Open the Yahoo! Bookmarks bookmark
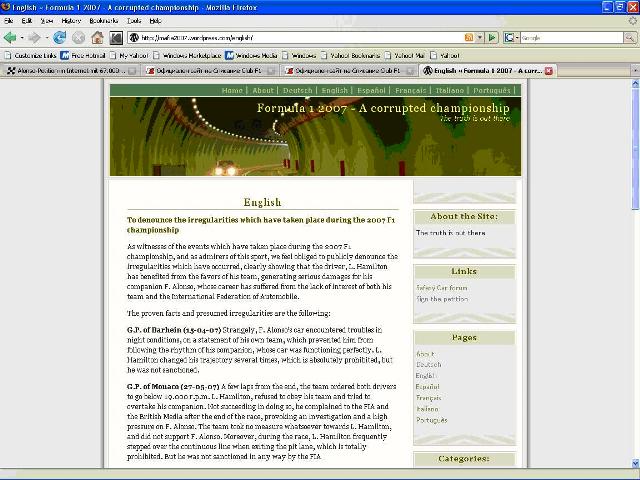The width and height of the screenshot is (640, 480). 350,56
